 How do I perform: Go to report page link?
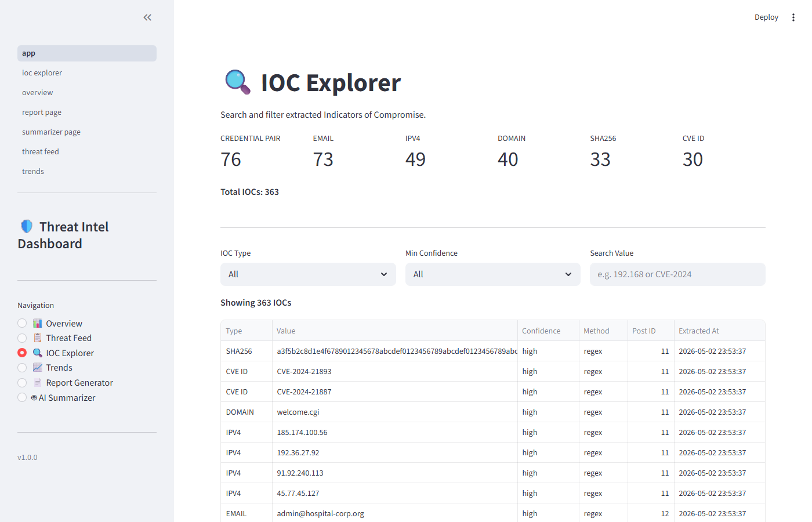(87, 113)
